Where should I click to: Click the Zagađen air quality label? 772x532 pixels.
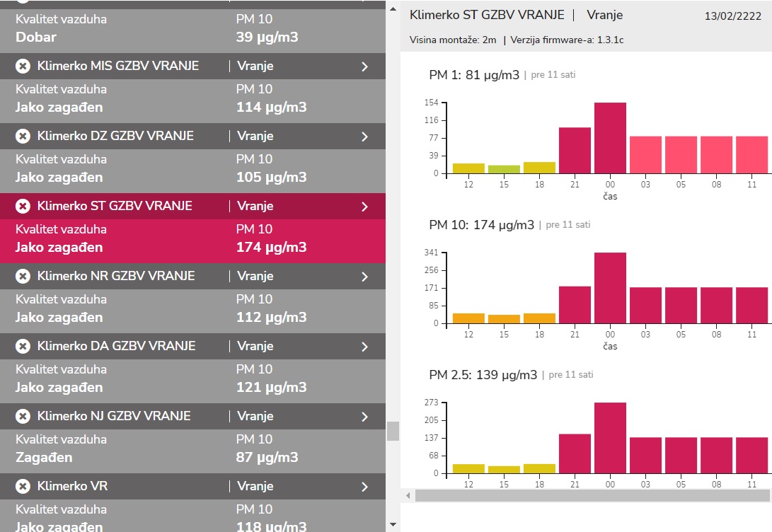(45, 457)
